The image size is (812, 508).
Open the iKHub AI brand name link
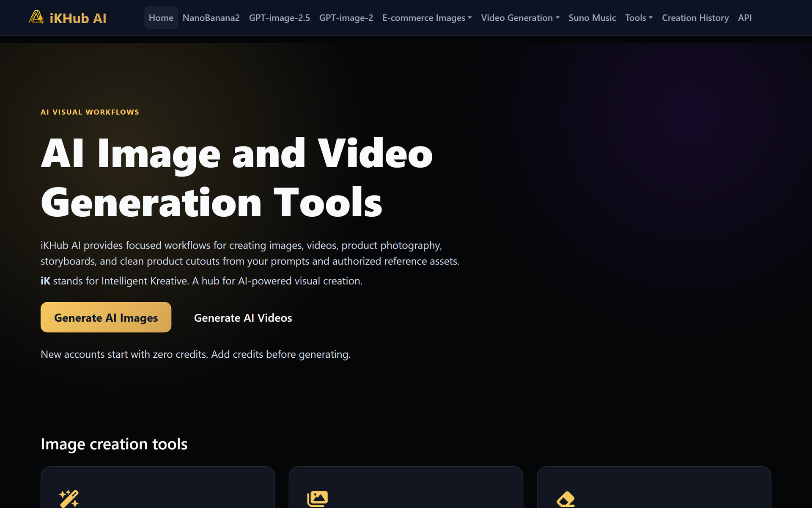[78, 18]
